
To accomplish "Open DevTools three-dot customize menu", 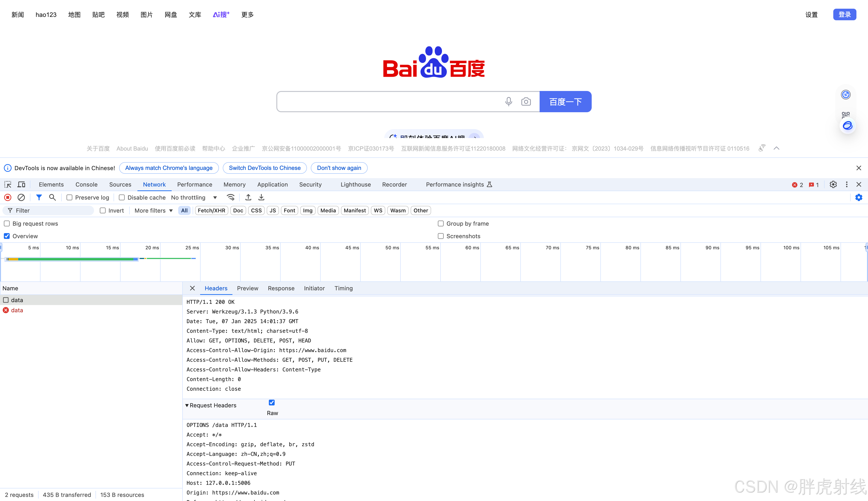I will coord(847,184).
